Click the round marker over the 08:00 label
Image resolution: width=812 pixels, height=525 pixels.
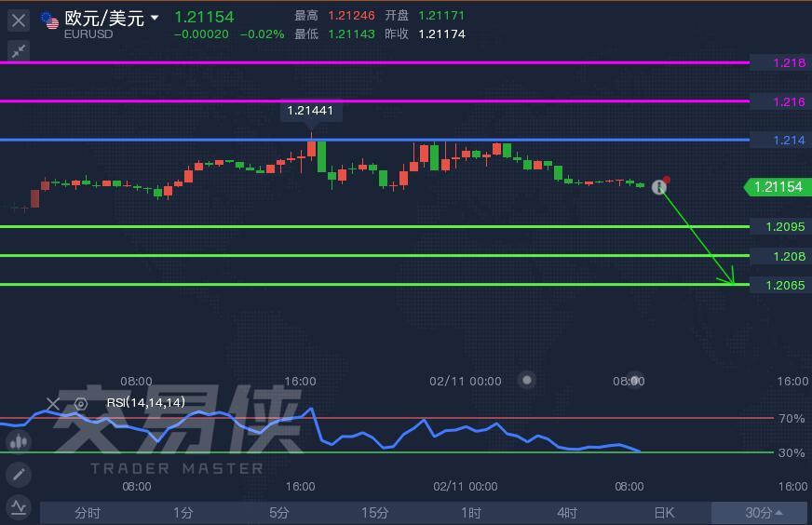[x=635, y=379]
